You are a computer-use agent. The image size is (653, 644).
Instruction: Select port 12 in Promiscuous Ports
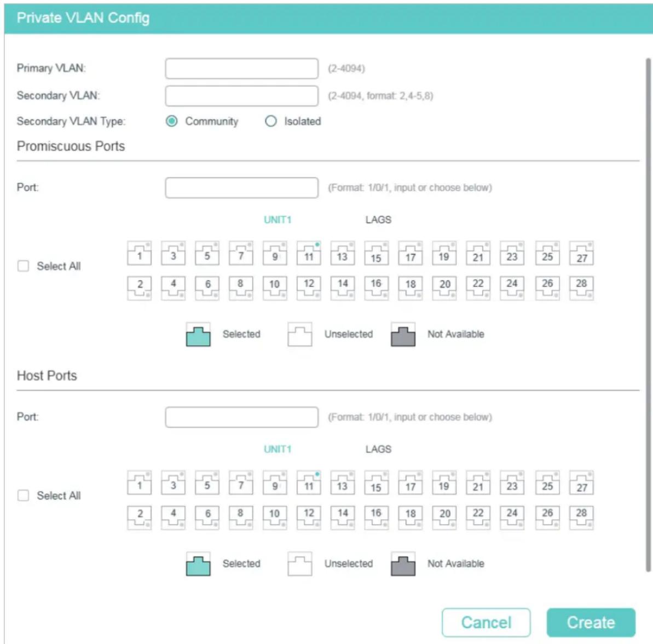click(309, 288)
